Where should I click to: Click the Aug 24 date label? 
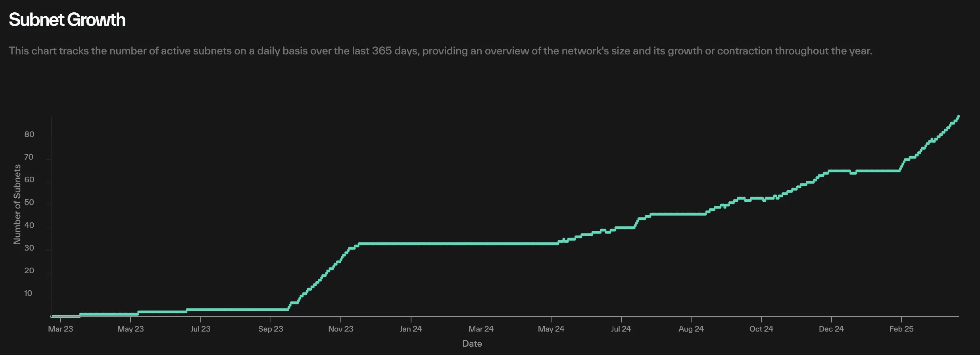(x=691, y=329)
